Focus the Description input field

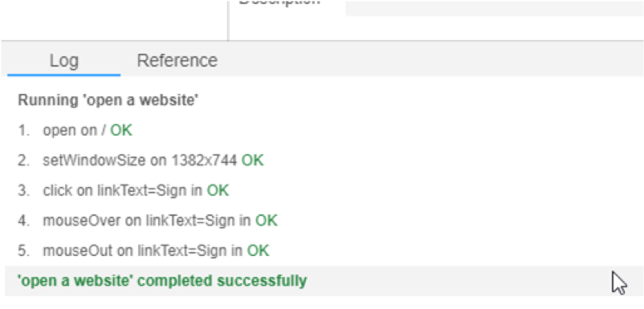495,8
